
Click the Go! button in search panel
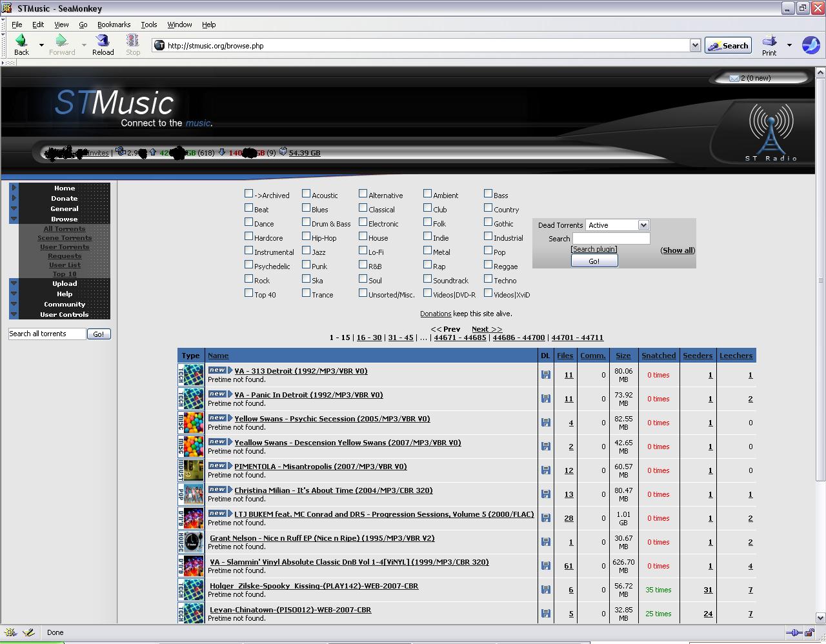click(x=594, y=261)
